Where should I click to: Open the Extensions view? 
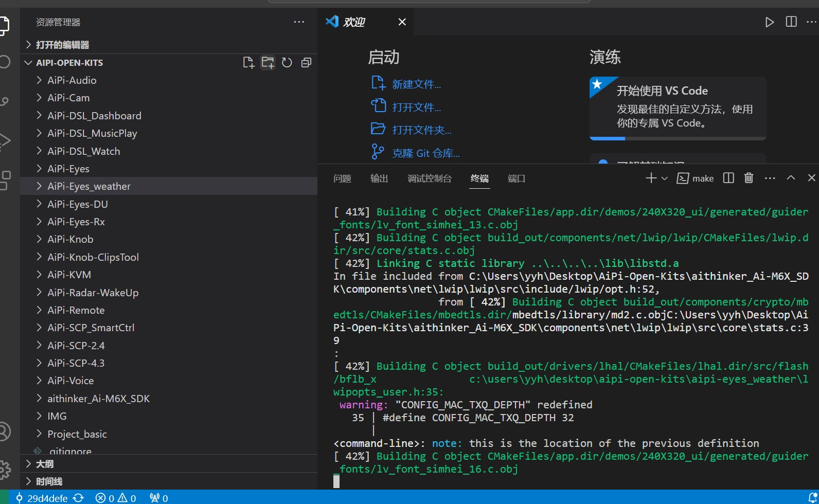pyautogui.click(x=4, y=180)
